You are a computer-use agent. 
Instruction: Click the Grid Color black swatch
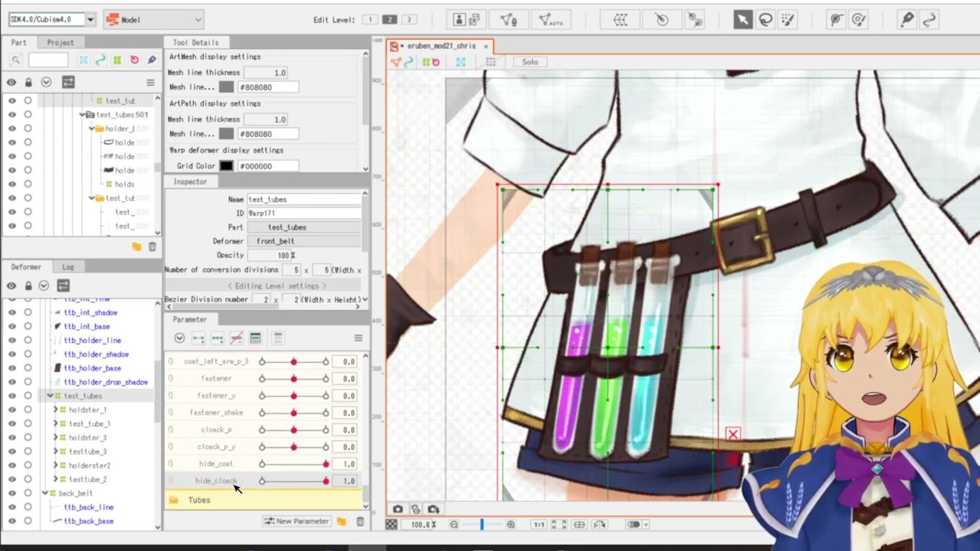click(x=227, y=166)
